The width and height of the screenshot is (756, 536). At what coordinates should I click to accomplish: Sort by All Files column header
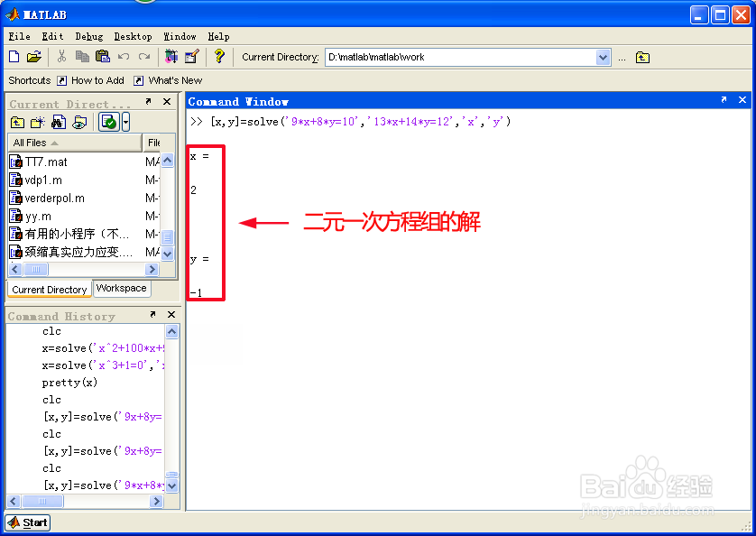point(75,143)
